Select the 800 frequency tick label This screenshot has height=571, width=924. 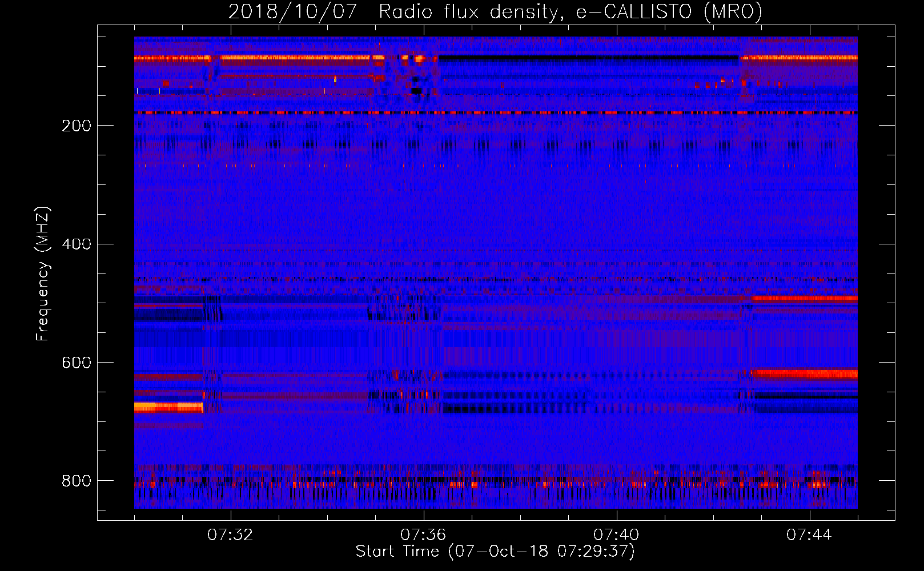pos(77,481)
